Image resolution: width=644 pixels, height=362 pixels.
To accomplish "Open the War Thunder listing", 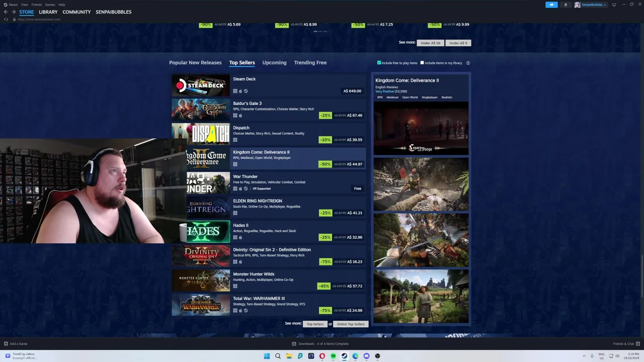I will [x=276, y=183].
